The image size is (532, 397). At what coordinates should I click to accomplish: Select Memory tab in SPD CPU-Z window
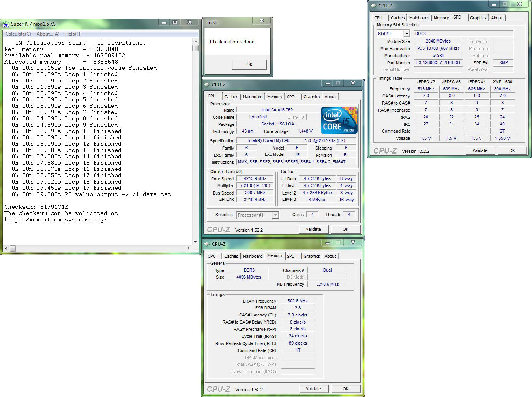(x=441, y=18)
